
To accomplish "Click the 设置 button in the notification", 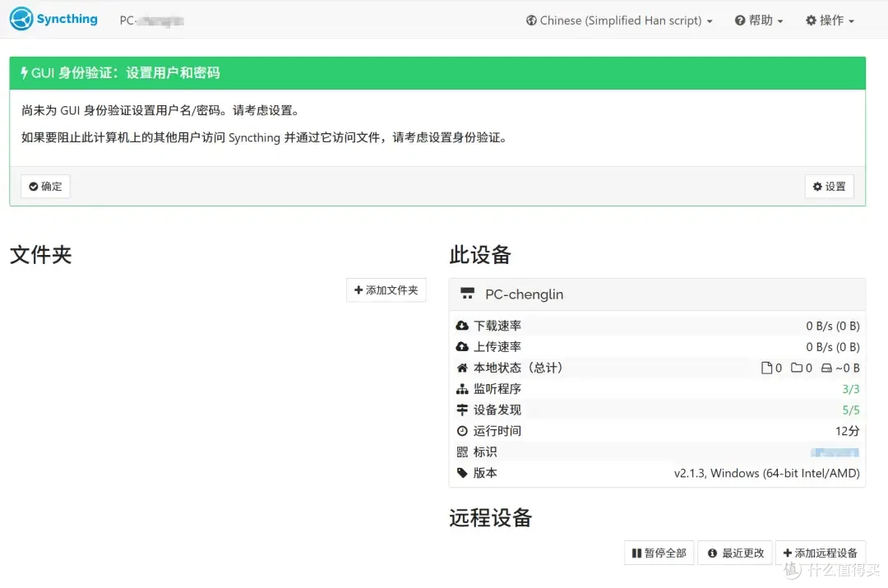I will (x=829, y=187).
